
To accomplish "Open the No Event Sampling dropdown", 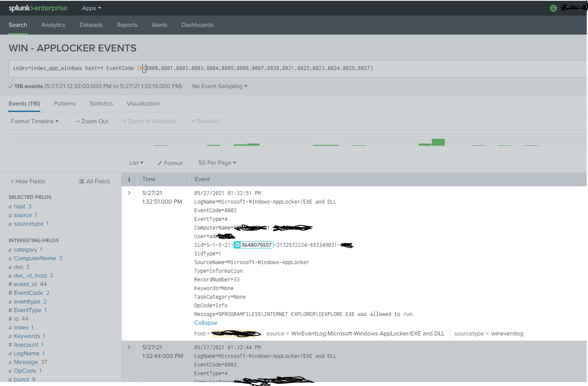I will [219, 86].
